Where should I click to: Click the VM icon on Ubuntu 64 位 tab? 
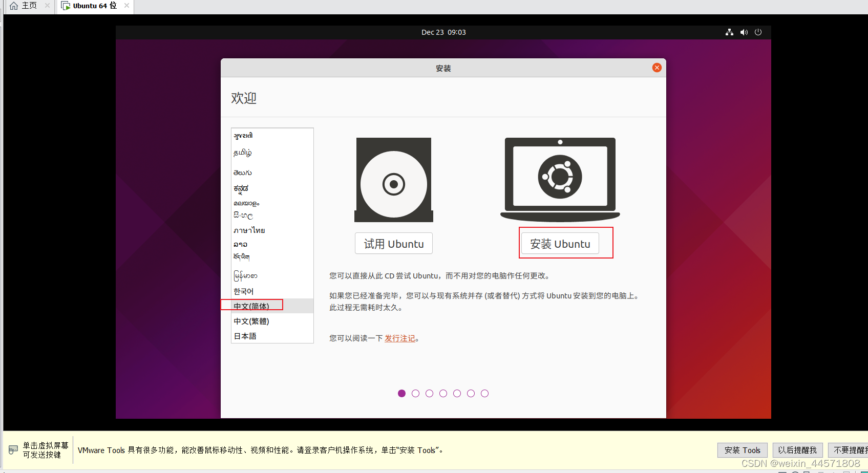(66, 6)
